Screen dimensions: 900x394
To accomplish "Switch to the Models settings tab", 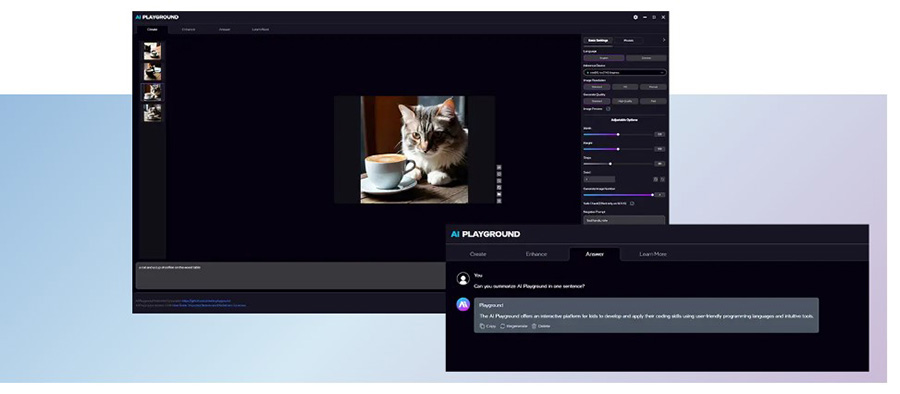I will [x=629, y=41].
